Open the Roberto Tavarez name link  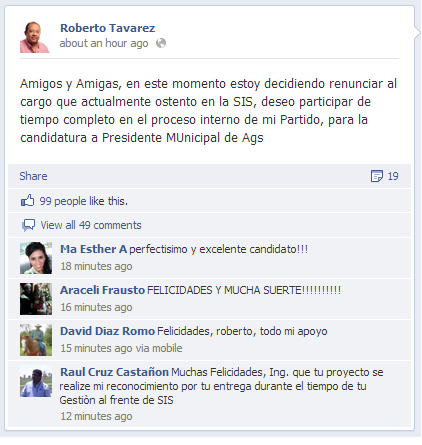(108, 28)
